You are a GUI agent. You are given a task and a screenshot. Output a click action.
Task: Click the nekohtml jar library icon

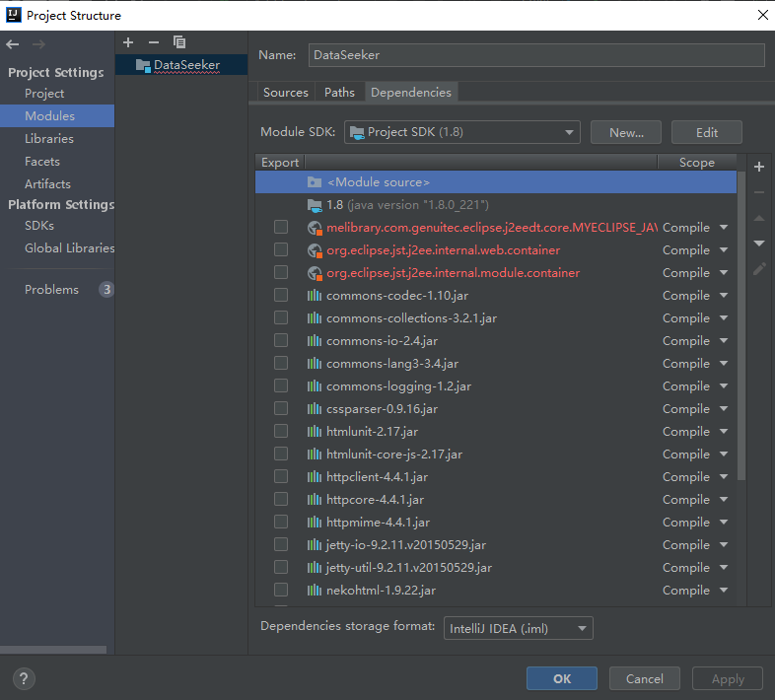coord(315,591)
